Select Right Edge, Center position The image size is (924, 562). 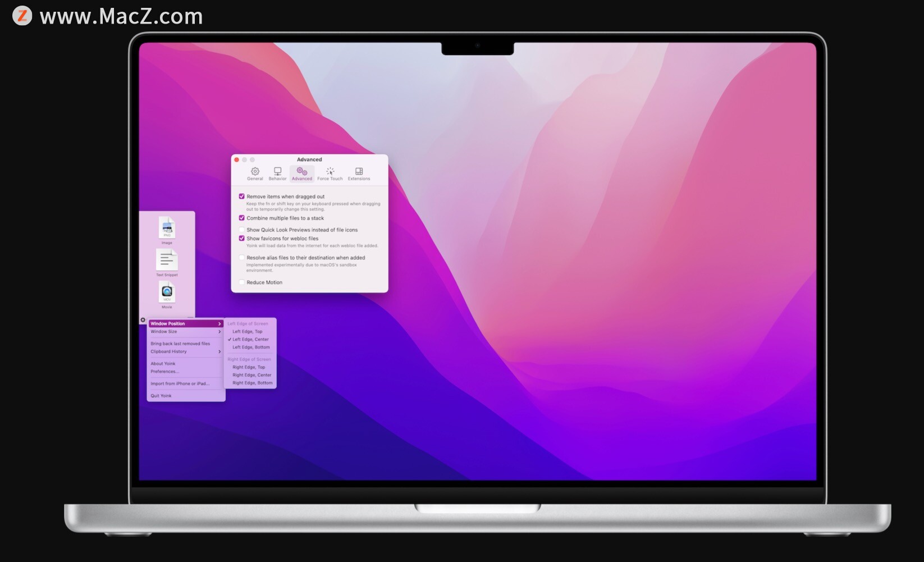(250, 375)
